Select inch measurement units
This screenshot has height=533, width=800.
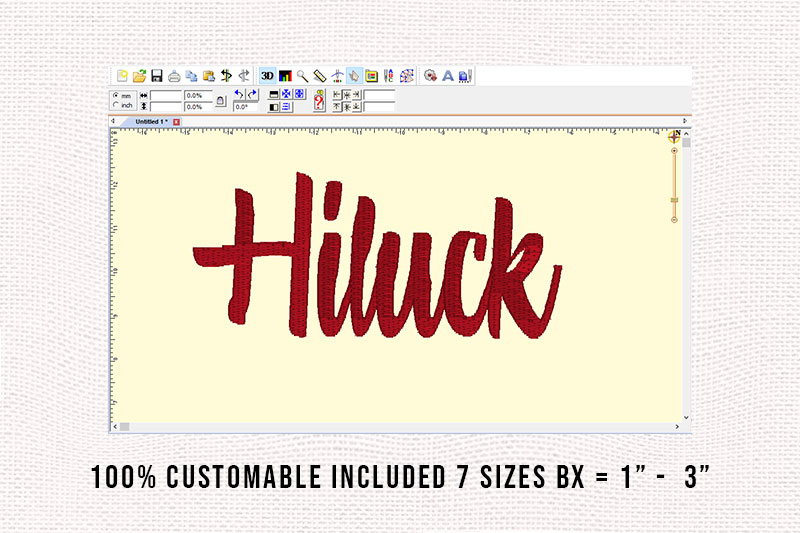(x=122, y=105)
